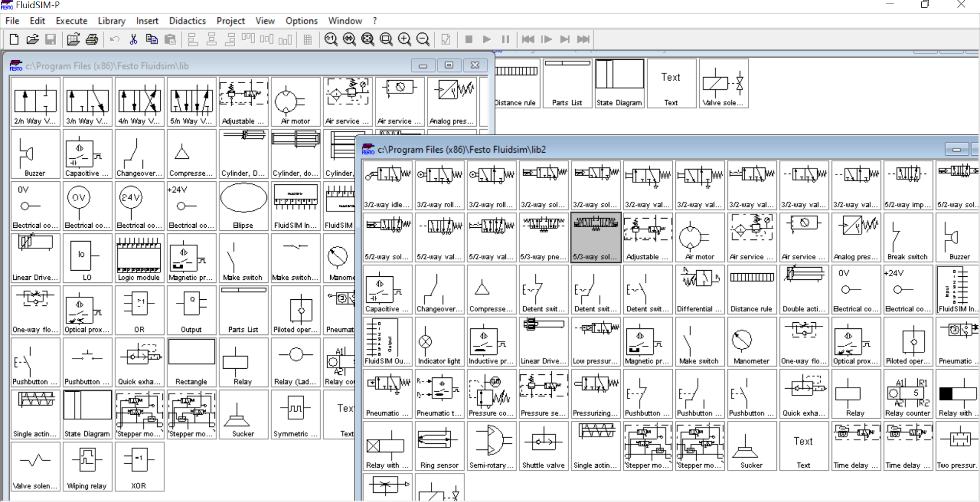
Task: Click the Zoom to fit icon
Action: 367,39
